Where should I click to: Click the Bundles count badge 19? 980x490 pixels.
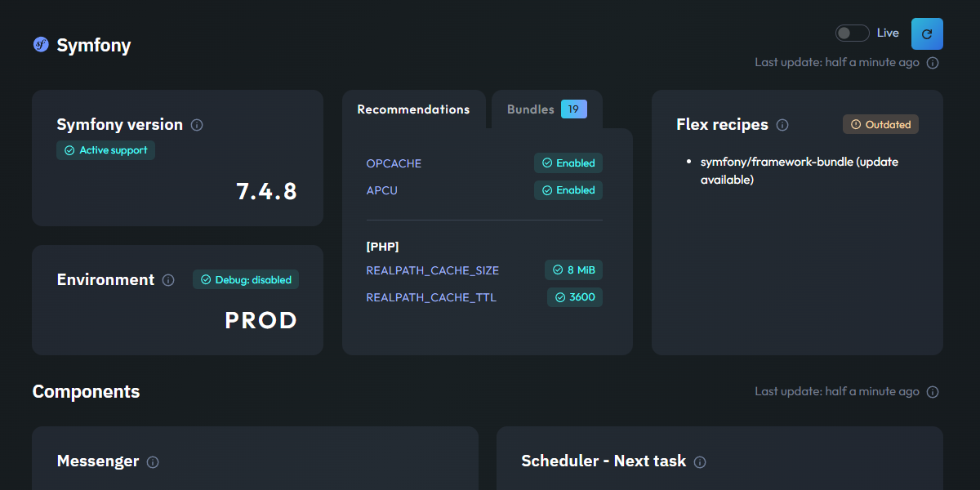click(x=574, y=109)
